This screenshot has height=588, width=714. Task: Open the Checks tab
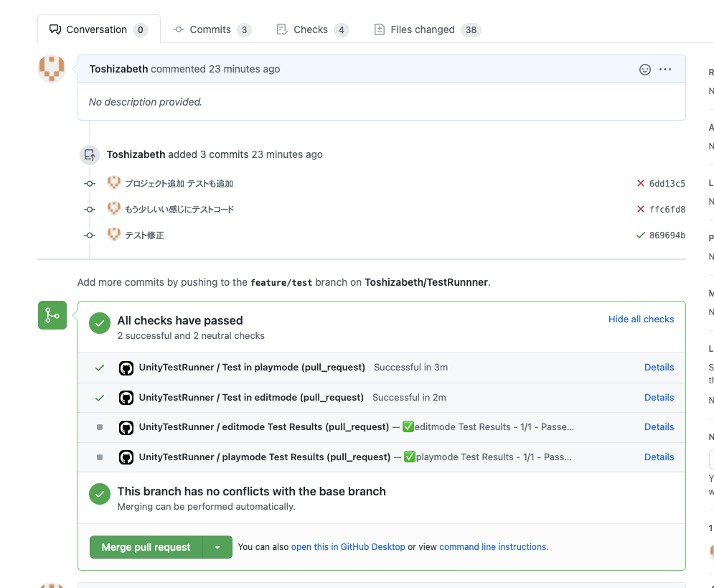[x=312, y=29]
